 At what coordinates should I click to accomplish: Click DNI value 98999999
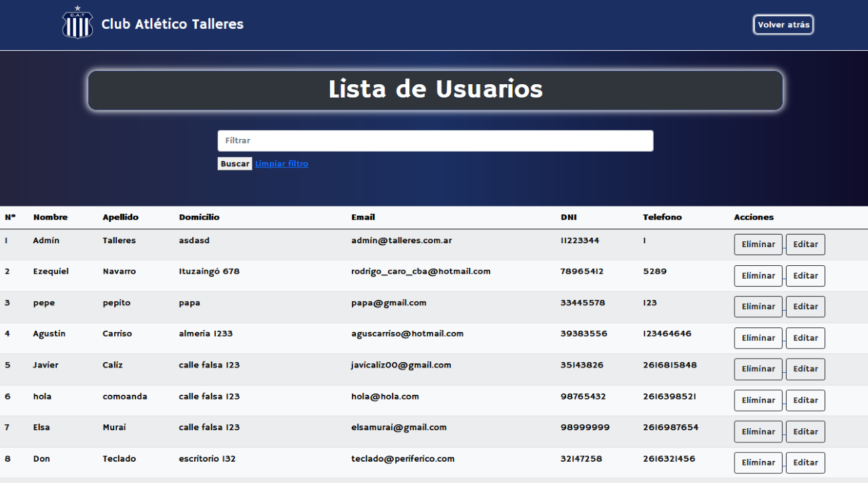click(x=585, y=427)
